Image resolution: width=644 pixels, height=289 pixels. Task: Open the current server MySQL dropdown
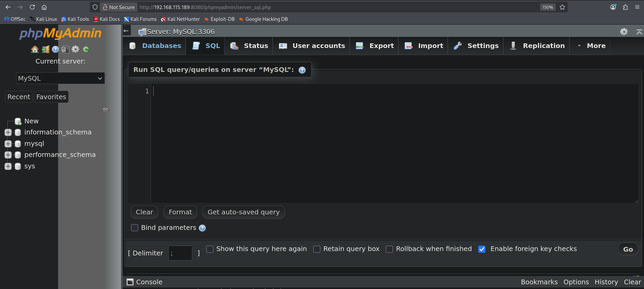[61, 78]
